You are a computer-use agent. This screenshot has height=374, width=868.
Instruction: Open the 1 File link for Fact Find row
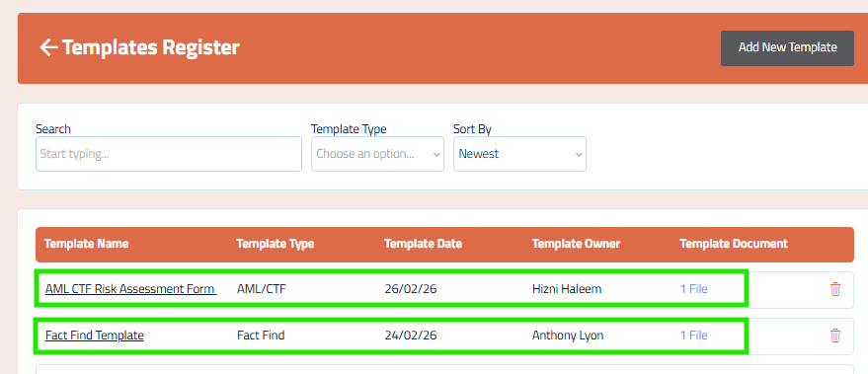point(693,336)
